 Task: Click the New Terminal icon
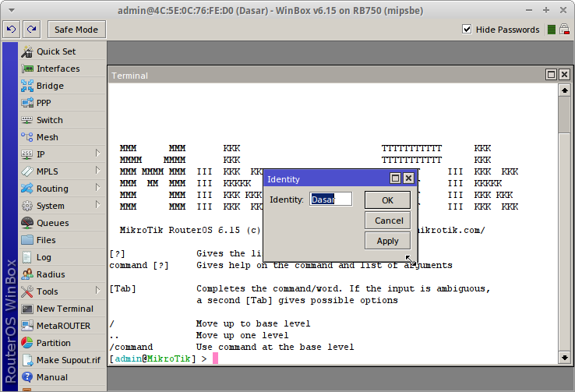click(26, 309)
